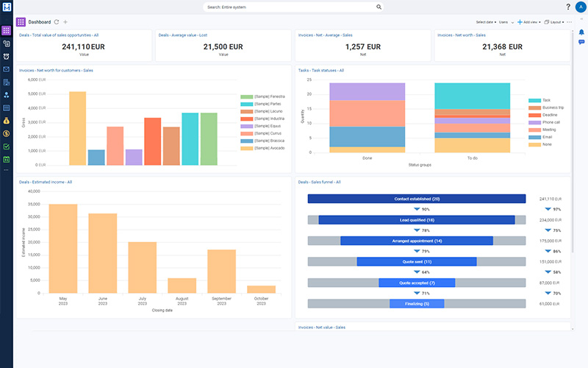Add a new dashboard with plus icon
Image resolution: width=588 pixels, height=368 pixels.
pos(65,22)
